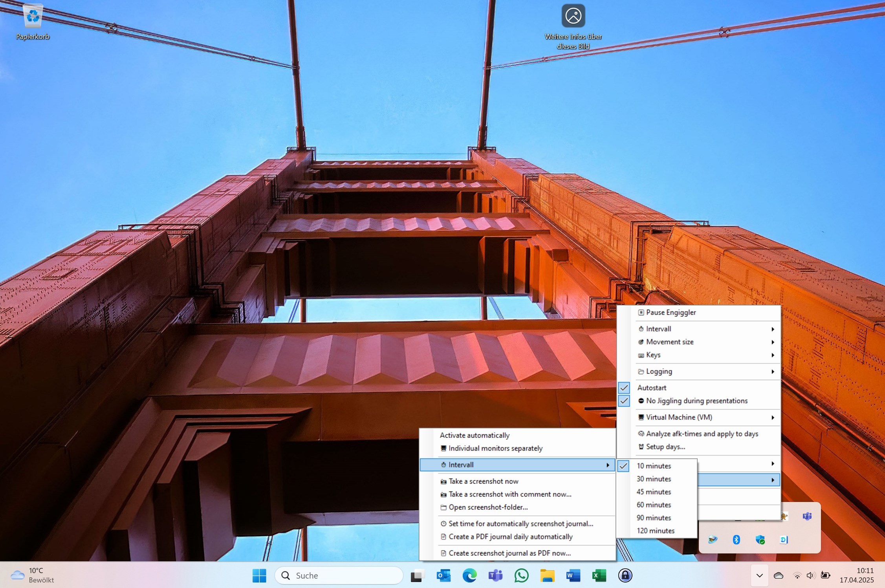Click the orange mascot icon in tray overflow
The height and width of the screenshot is (588, 885).
(x=784, y=516)
